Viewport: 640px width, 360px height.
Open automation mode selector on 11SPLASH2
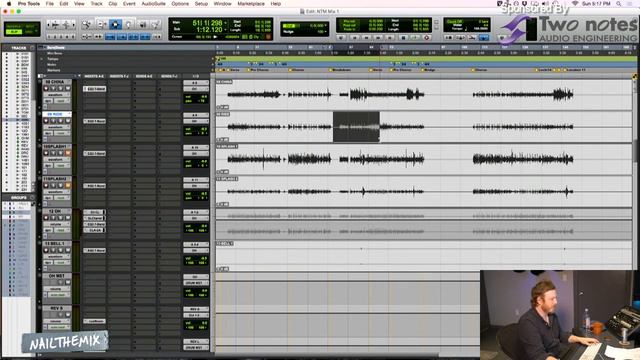(x=62, y=198)
